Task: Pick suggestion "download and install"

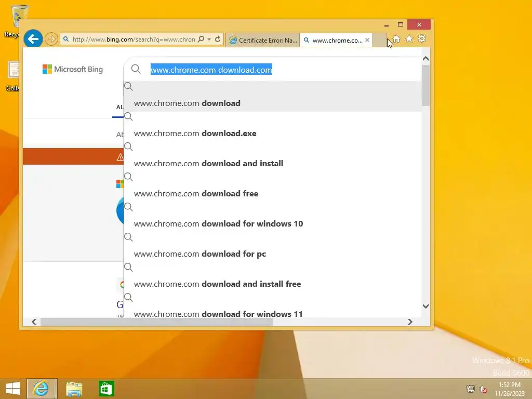Action: [x=272, y=157]
